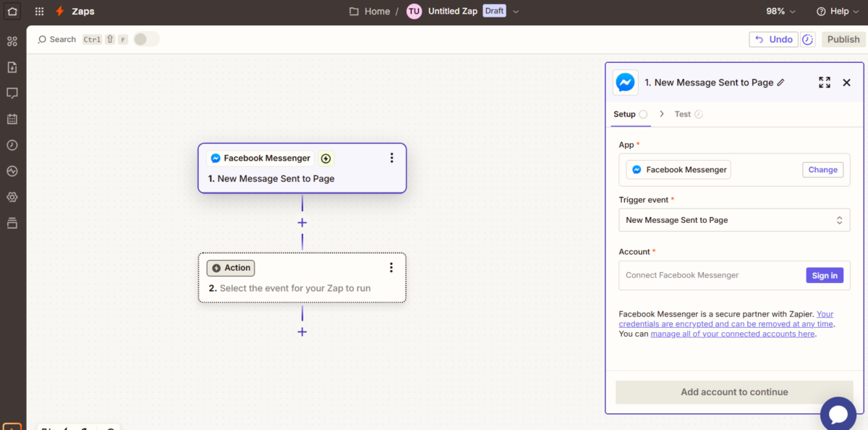Open the apps grid menu icon
Screen dimensions: 868x430
pos(39,12)
